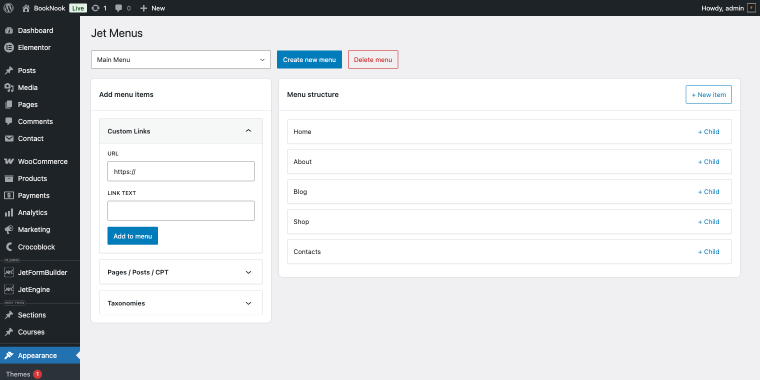Add a child to the Blog item
Screen dimensions: 760x380
pos(709,192)
